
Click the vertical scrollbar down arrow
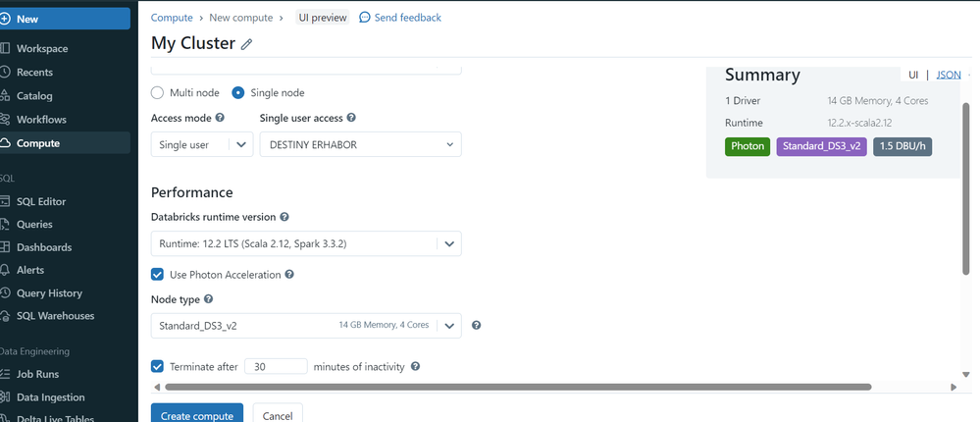point(966,374)
